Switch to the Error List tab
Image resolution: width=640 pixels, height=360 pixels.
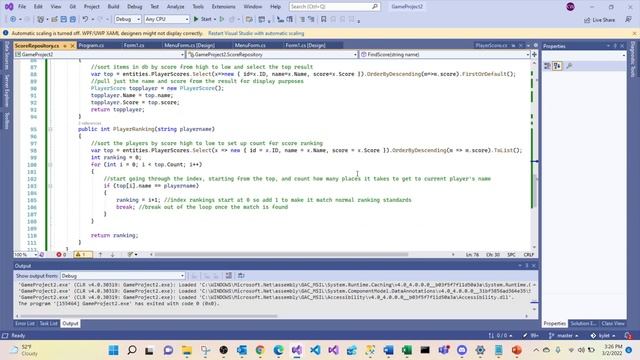pos(24,324)
